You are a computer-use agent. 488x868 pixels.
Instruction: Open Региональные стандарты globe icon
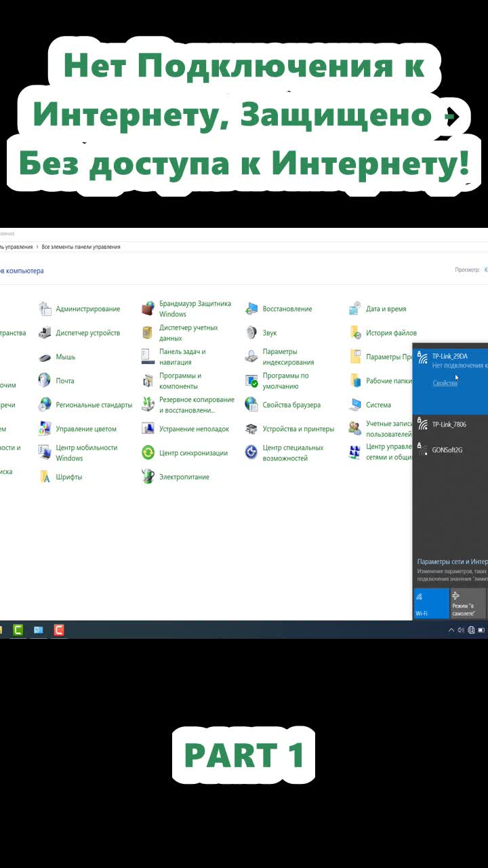[x=45, y=405]
